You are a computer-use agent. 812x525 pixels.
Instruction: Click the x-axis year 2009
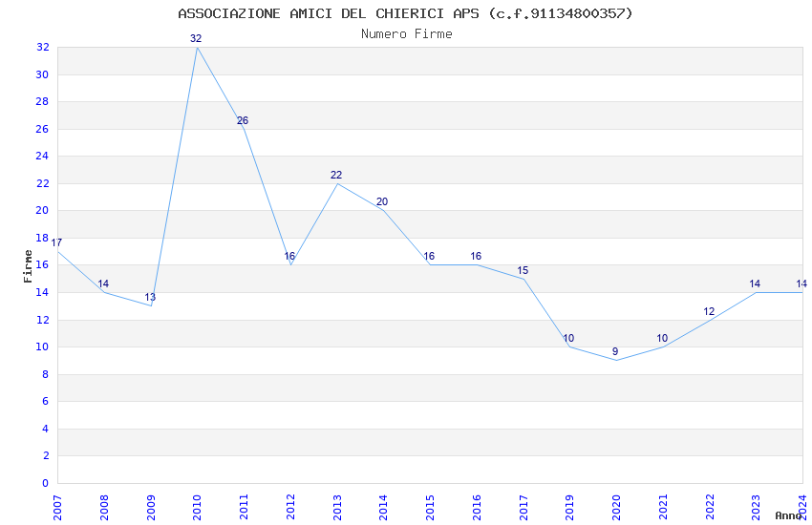(150, 507)
